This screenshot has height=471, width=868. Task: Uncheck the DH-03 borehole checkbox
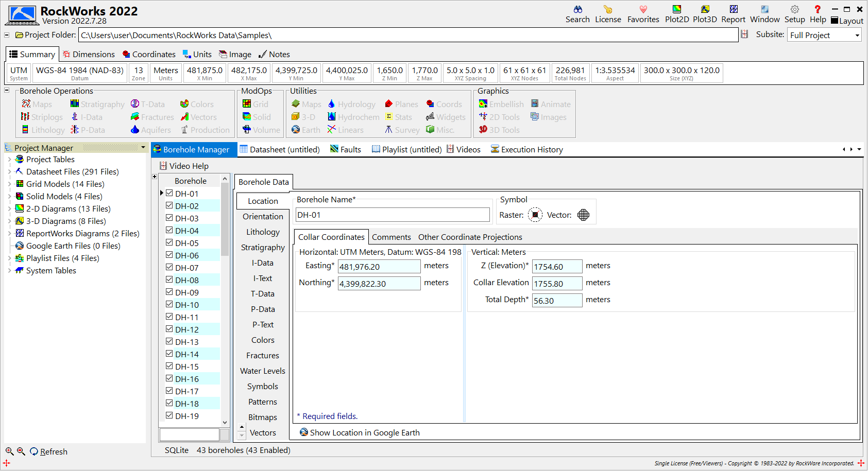tap(169, 218)
